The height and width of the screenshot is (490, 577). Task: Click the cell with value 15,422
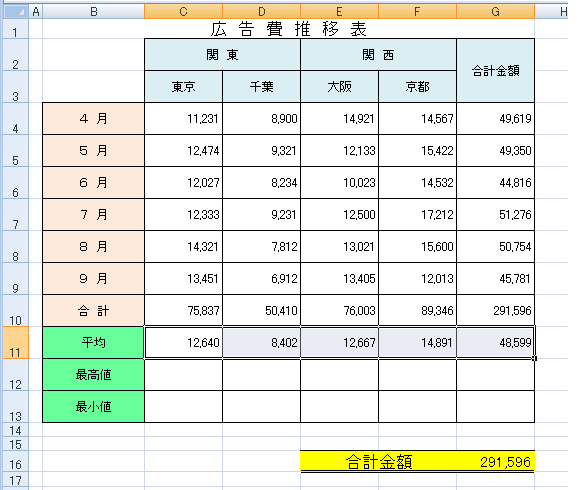417,150
